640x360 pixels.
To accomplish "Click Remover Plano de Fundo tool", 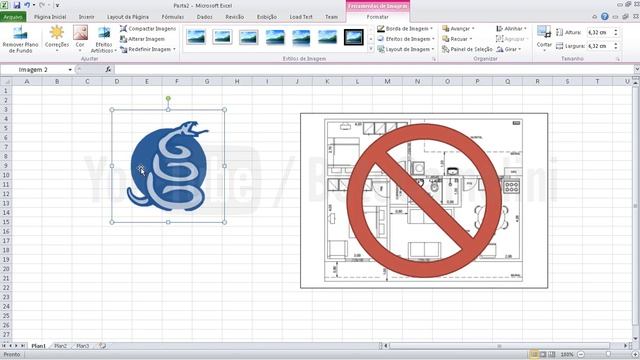I will (20, 39).
